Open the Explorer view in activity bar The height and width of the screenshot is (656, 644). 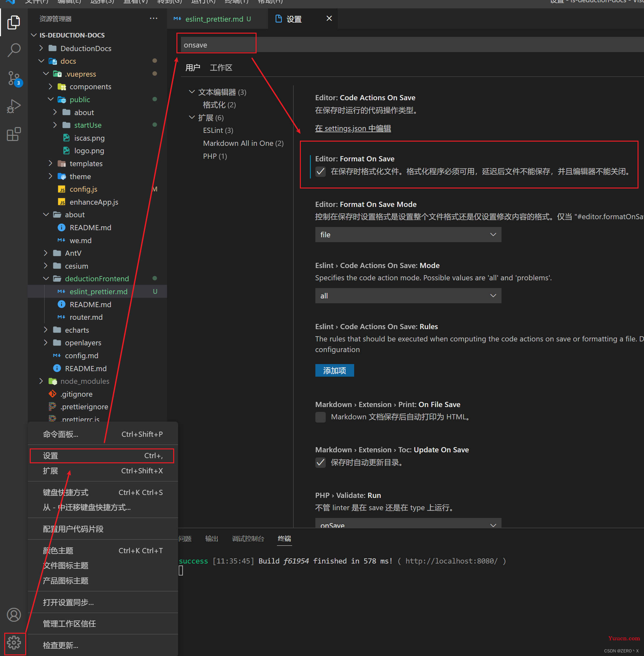click(14, 22)
